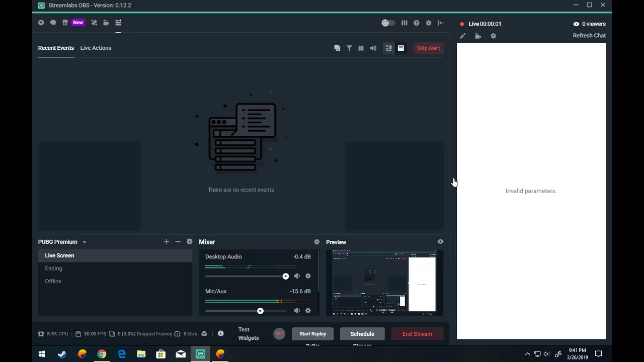This screenshot has height=362, width=644.
Task: Open the Chatbot speech bubble icon
Action: pyautogui.click(x=53, y=23)
